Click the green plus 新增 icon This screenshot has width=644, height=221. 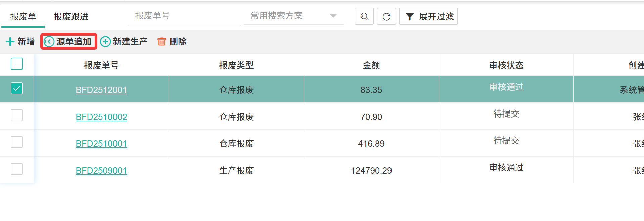click(x=10, y=41)
